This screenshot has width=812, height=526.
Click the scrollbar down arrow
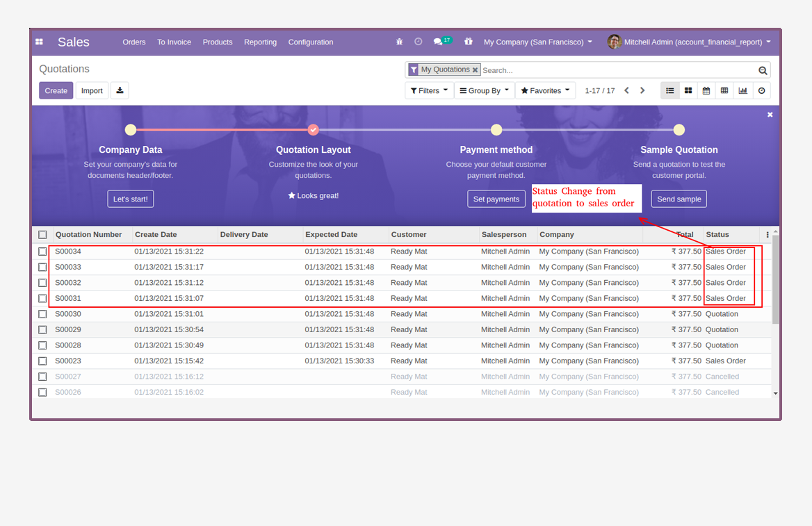coord(775,393)
